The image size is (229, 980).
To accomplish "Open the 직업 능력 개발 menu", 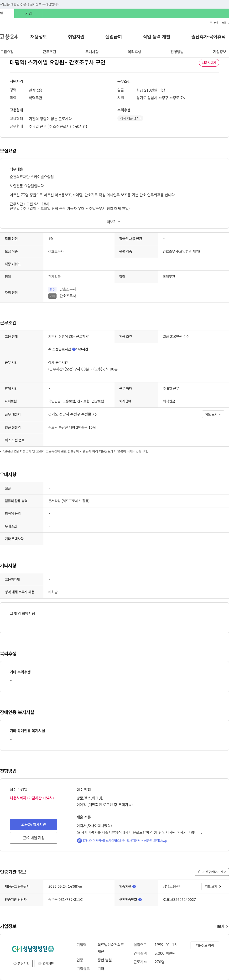I will click(156, 36).
